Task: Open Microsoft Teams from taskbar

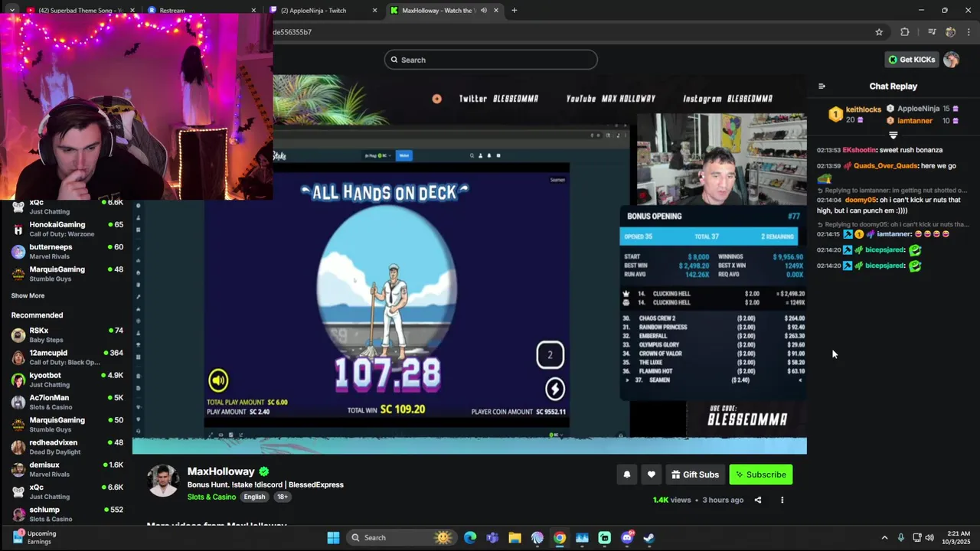Action: (x=492, y=537)
